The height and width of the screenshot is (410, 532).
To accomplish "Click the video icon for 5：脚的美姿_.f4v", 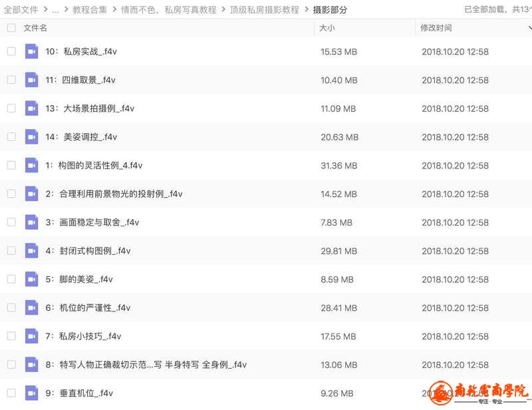I will point(31,280).
